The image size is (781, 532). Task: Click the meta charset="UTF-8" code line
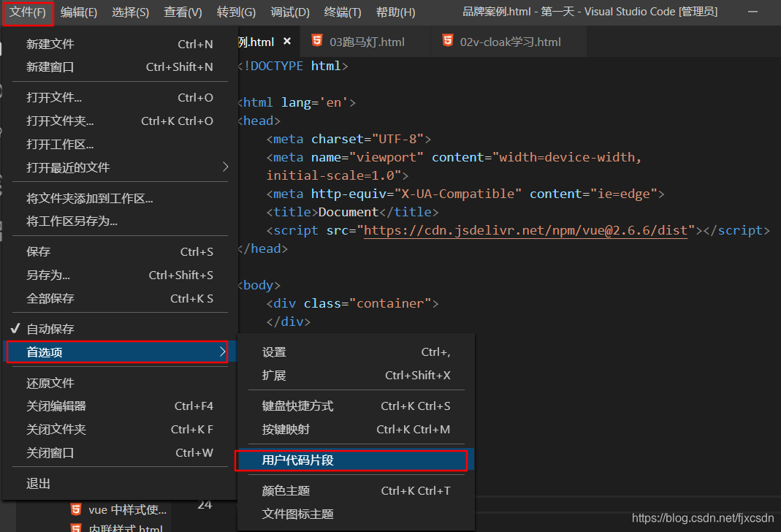click(348, 139)
